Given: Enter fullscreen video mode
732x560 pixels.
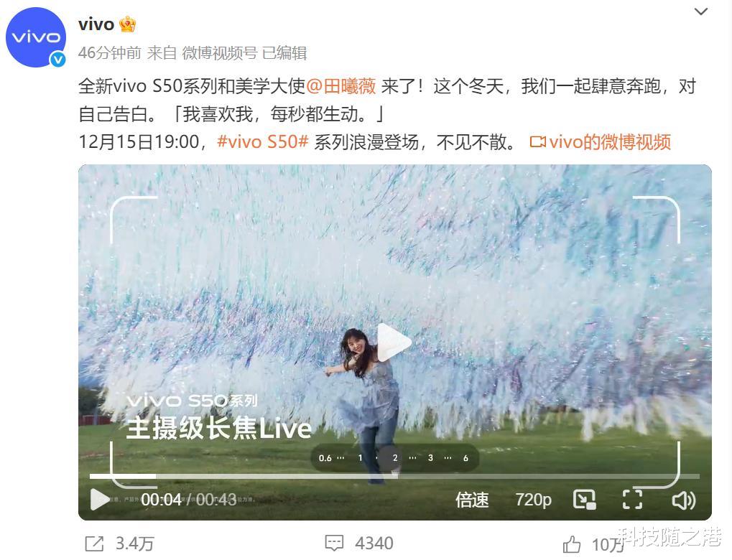Looking at the screenshot, I should tap(633, 500).
